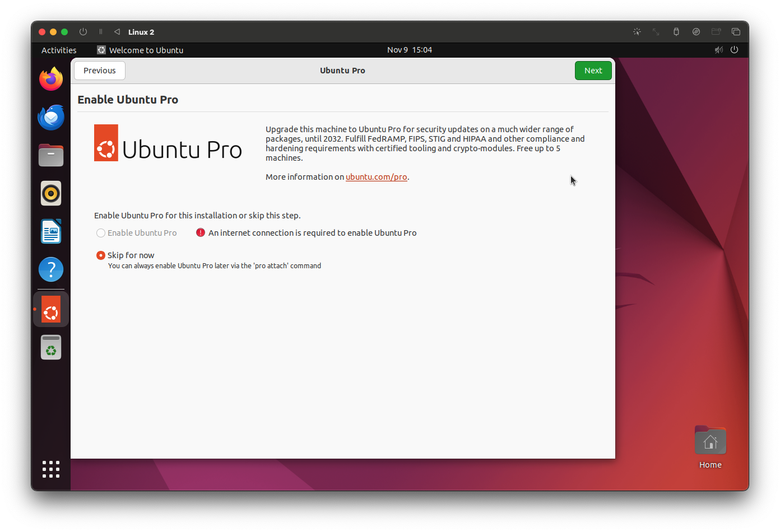The width and height of the screenshot is (780, 532).
Task: Click the Ubuntu Pro header bar title
Action: point(342,71)
